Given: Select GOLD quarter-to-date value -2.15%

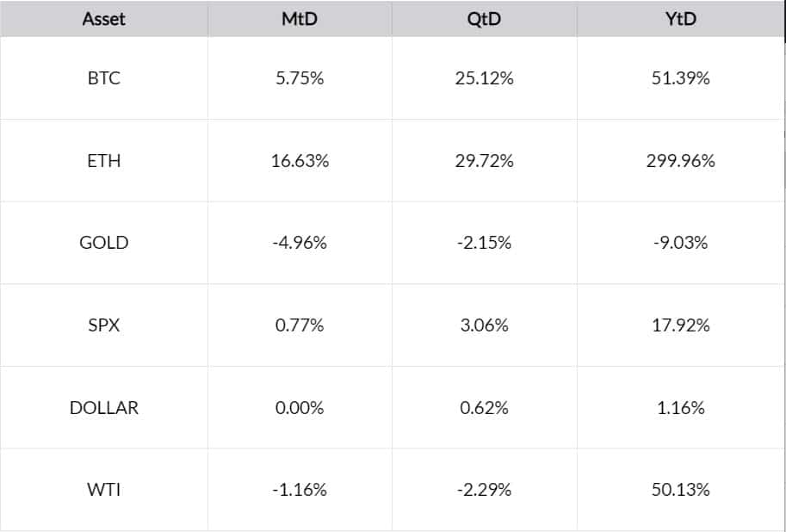Looking at the screenshot, I should pos(484,243).
